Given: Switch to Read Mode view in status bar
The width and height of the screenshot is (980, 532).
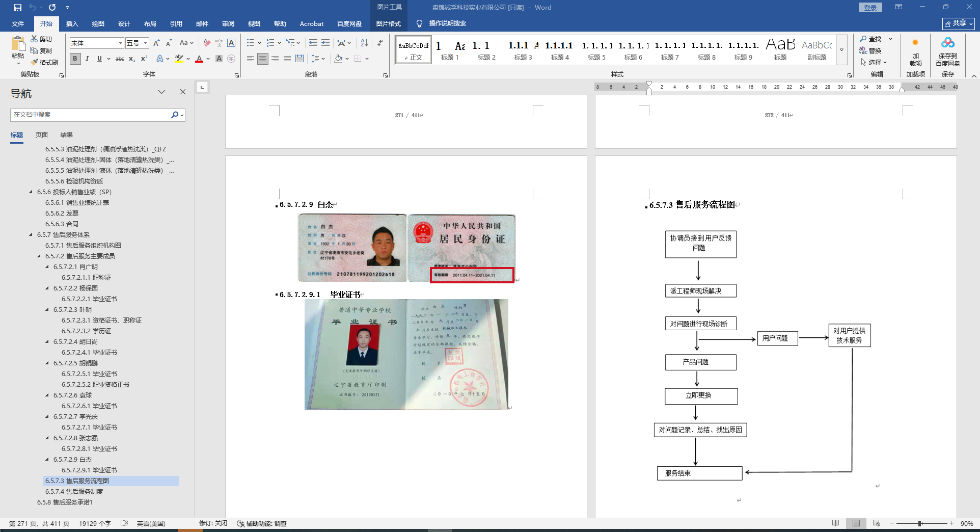Looking at the screenshot, I should (835, 523).
